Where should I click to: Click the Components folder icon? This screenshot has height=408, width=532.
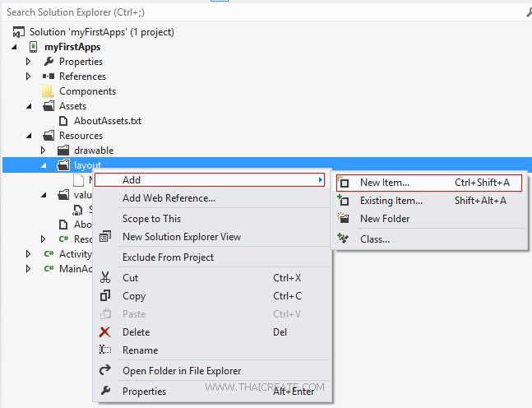48,91
